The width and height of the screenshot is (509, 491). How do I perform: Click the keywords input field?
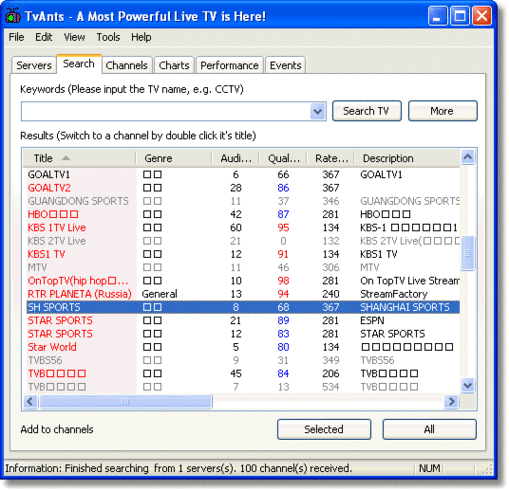[x=166, y=111]
